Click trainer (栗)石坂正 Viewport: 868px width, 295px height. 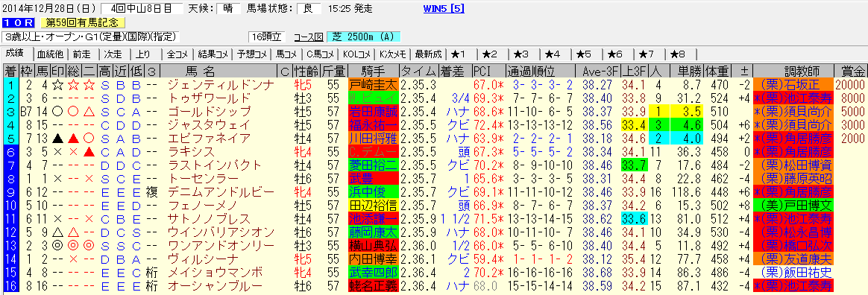[793, 85]
